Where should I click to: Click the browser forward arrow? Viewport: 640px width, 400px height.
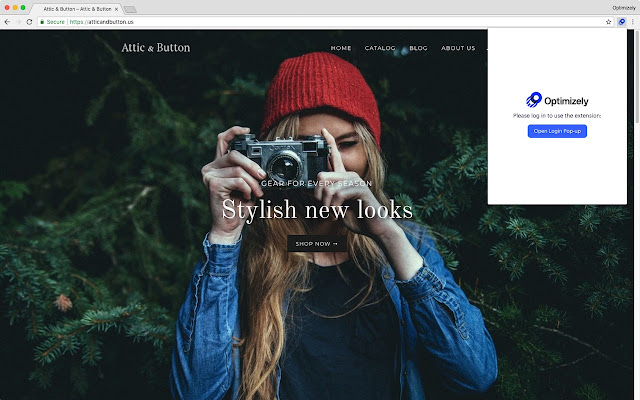pos(18,22)
